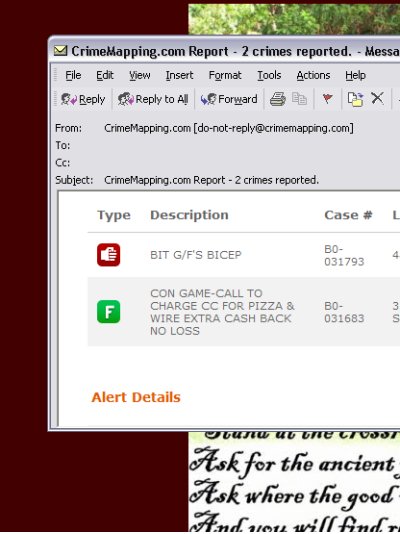Click the Reply button
This screenshot has height=534, width=400.
click(x=83, y=99)
